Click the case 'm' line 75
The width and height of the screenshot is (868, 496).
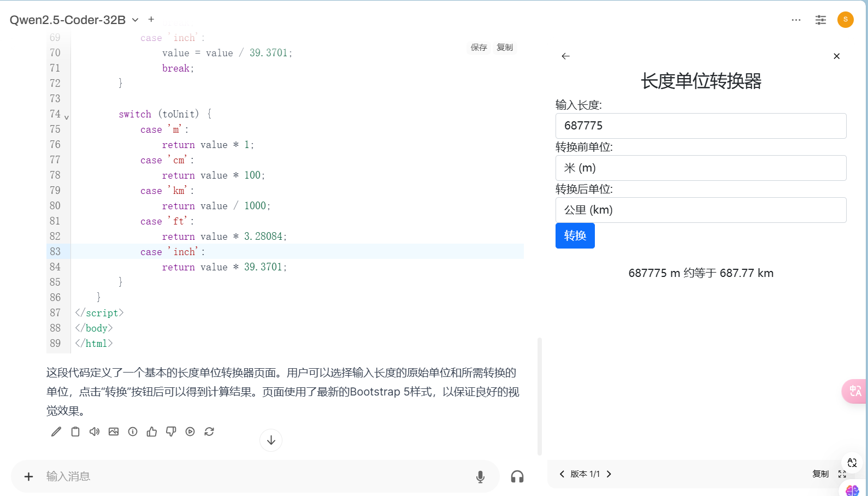click(164, 129)
